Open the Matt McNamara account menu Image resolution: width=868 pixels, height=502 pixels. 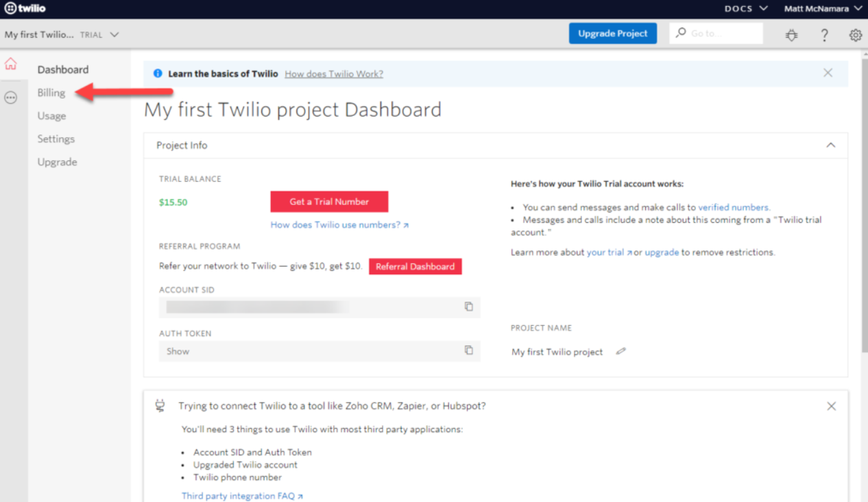pos(823,9)
